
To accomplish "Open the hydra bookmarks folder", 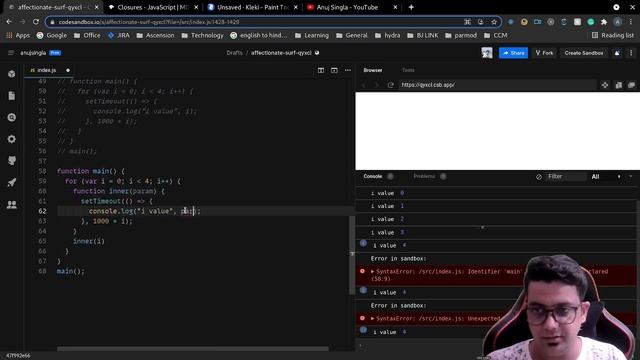I will [387, 36].
